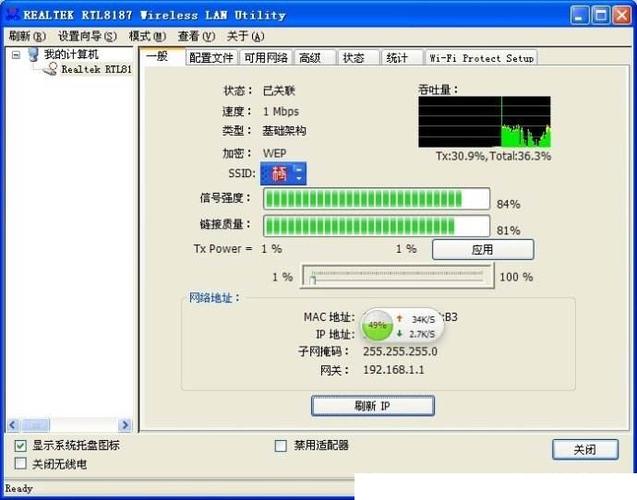Minimize the Realtek utility window

pyautogui.click(x=580, y=15)
